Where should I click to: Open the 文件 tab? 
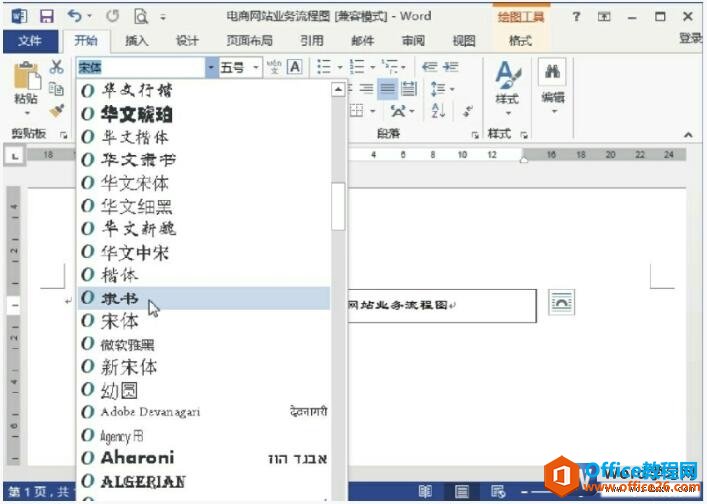click(x=30, y=41)
